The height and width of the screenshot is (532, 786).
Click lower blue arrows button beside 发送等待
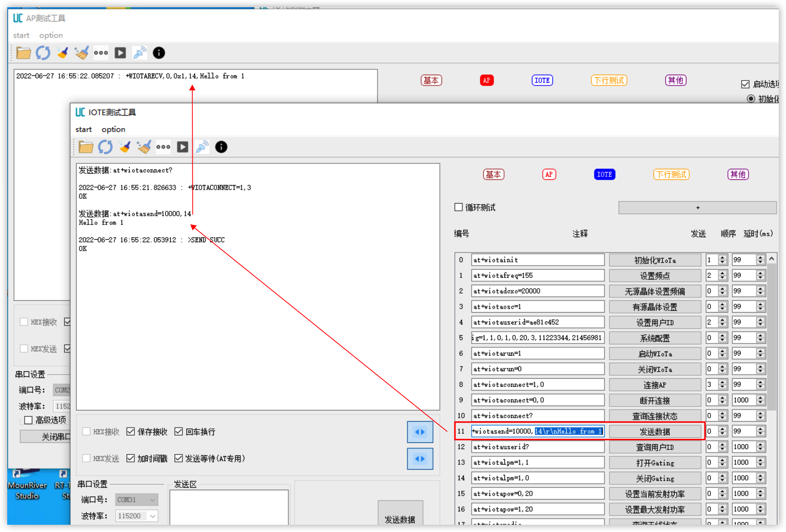pos(420,459)
